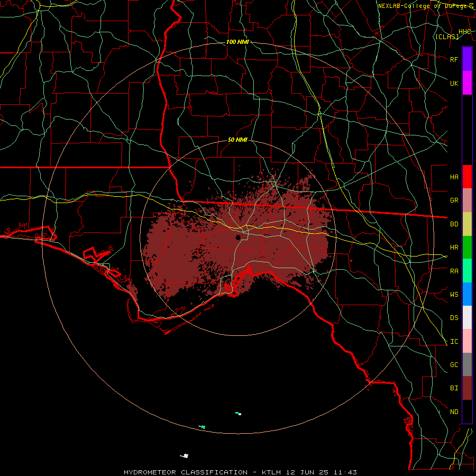Viewport: 476px width, 476px height.
Task: Click the mint green RA legend swatch
Action: (467, 271)
